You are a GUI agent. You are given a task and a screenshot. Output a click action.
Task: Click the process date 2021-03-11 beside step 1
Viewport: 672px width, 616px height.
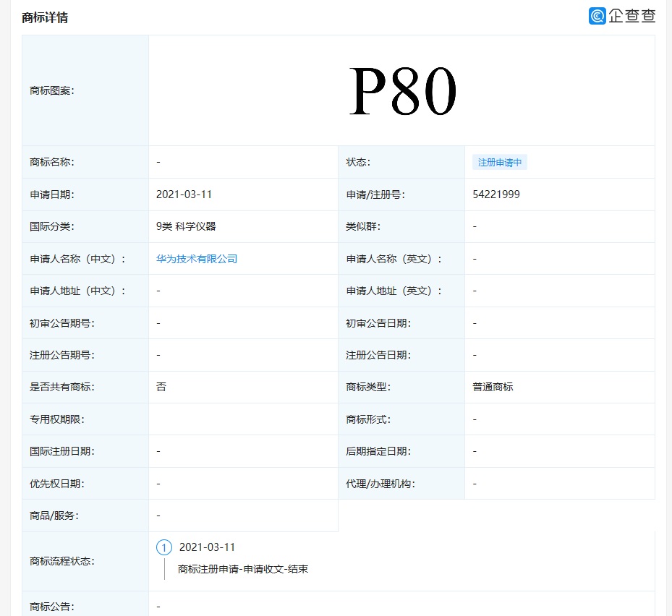tap(207, 547)
